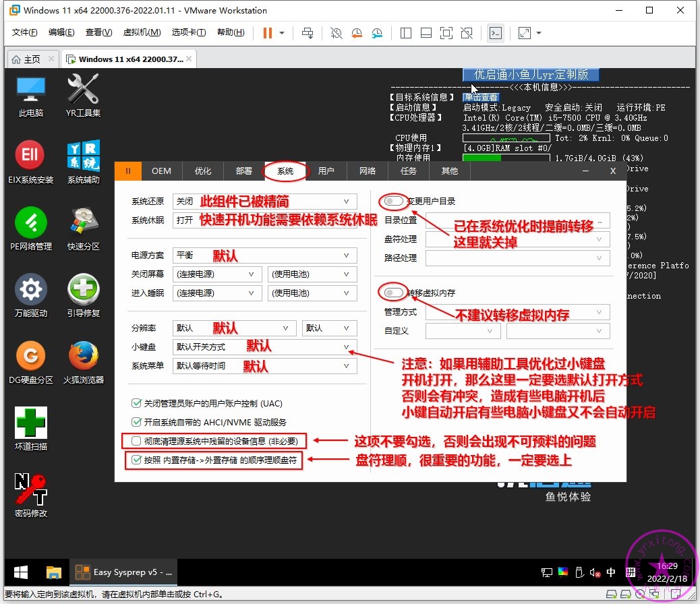Open the 密码修改 password tool
700x604 pixels.
pyautogui.click(x=31, y=495)
